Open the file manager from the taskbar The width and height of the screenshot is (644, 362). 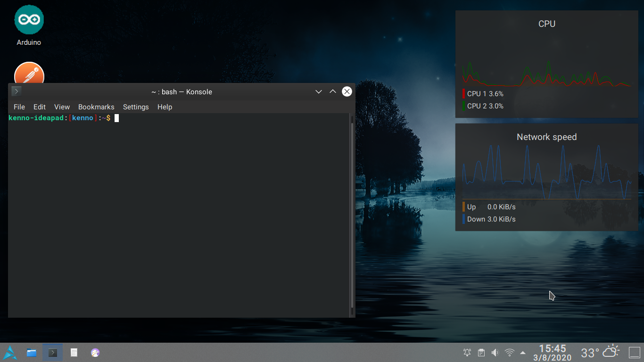pyautogui.click(x=32, y=353)
